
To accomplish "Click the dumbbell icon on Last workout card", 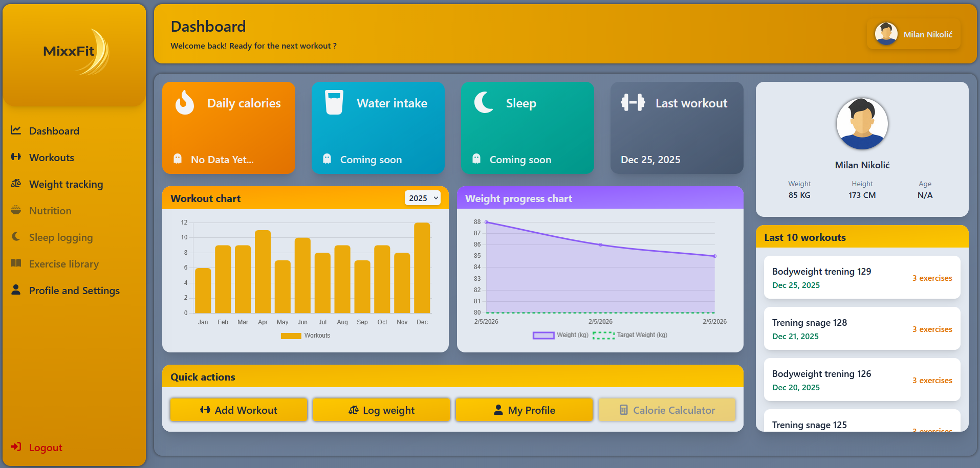I will [633, 103].
